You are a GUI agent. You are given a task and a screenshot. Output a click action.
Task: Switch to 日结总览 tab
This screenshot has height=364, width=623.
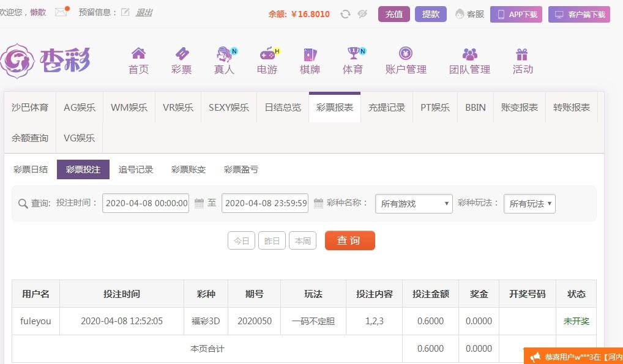pyautogui.click(x=283, y=107)
